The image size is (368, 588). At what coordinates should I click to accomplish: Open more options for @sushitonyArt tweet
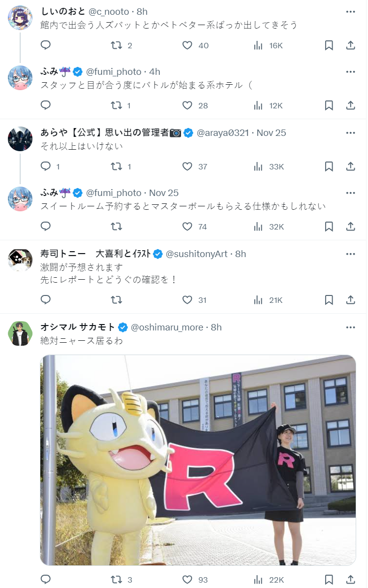(350, 254)
